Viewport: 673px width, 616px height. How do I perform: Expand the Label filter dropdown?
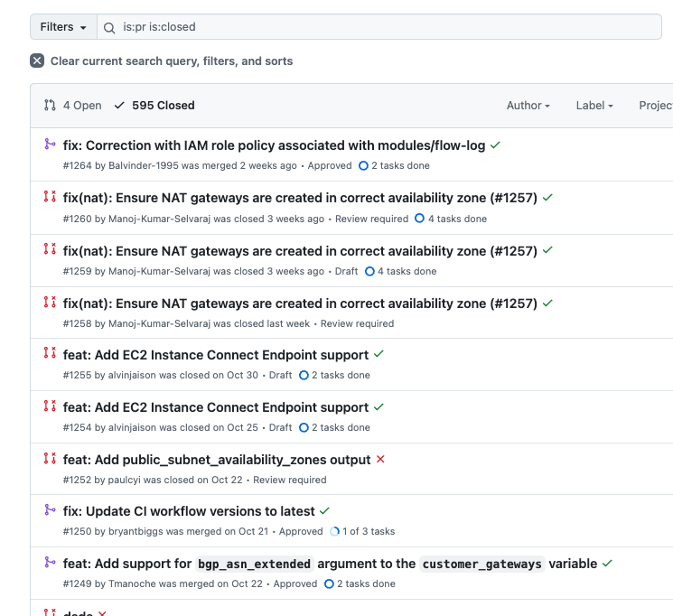[x=594, y=106]
